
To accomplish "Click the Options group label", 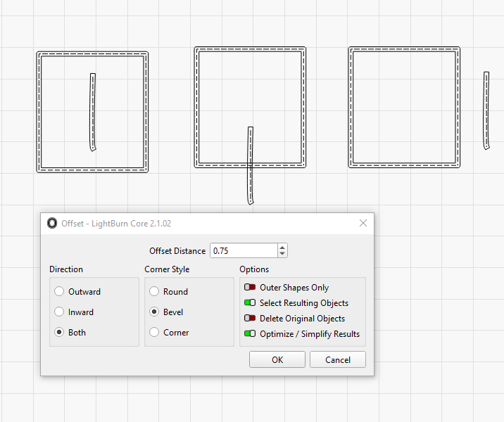I will [254, 269].
